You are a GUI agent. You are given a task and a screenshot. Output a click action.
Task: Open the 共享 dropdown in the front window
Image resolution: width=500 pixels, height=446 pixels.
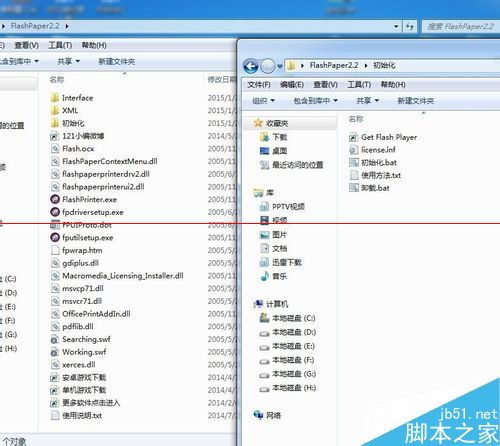(367, 100)
